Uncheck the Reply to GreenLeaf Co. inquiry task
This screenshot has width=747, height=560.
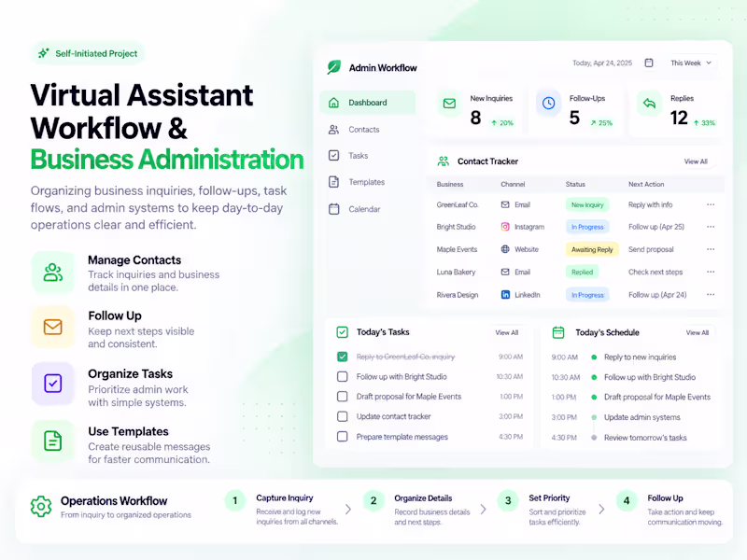tap(342, 357)
